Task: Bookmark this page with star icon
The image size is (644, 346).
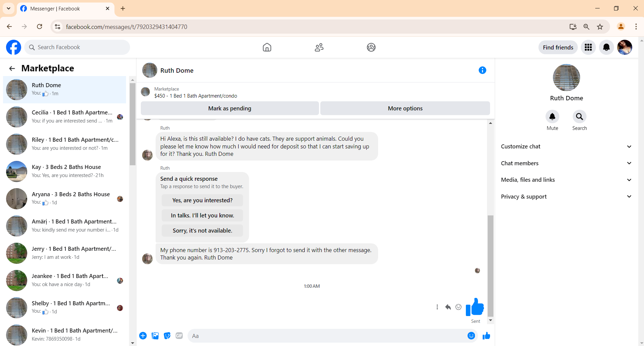Action: (x=600, y=27)
